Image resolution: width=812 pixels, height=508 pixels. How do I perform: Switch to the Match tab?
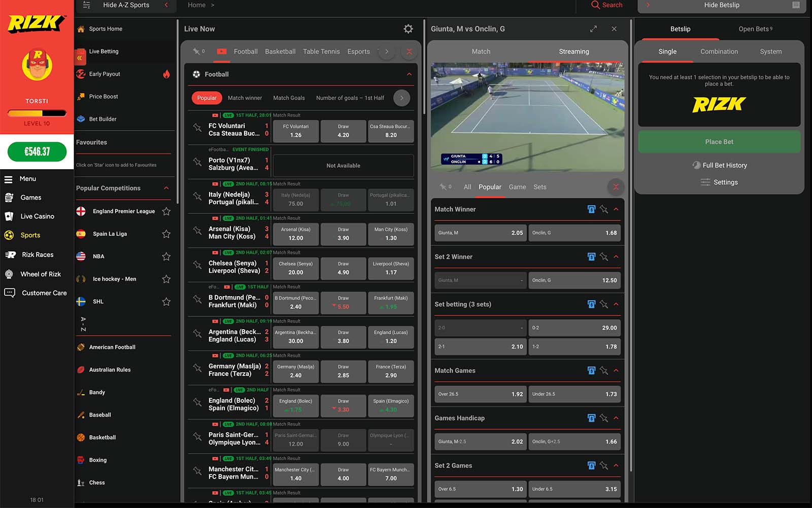[x=481, y=52]
